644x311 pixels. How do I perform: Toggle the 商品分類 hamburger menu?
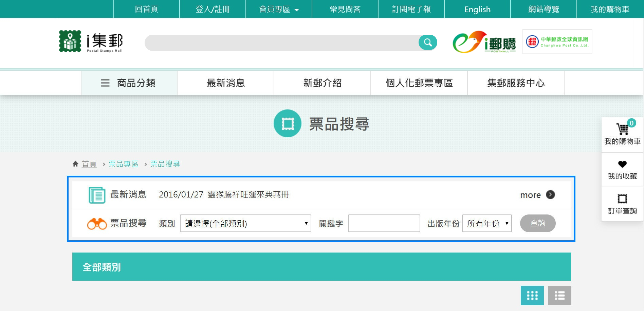pyautogui.click(x=105, y=83)
